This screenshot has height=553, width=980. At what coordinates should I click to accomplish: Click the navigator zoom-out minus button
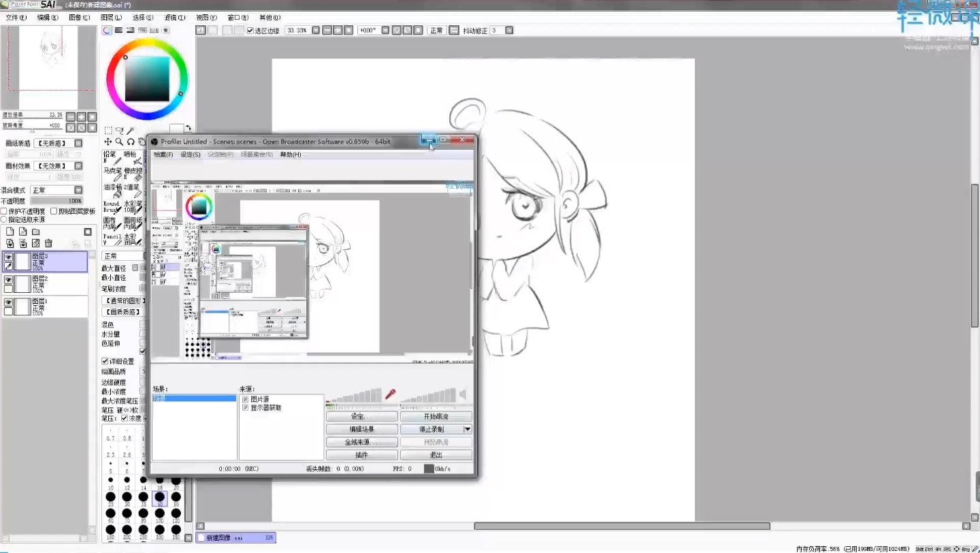coord(71,117)
